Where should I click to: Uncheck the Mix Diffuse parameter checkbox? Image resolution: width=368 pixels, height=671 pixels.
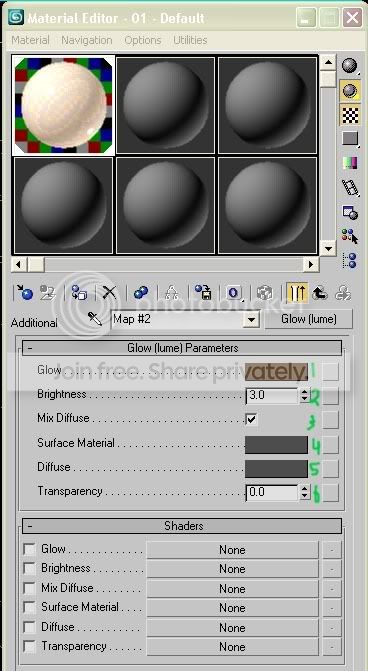tap(252, 419)
